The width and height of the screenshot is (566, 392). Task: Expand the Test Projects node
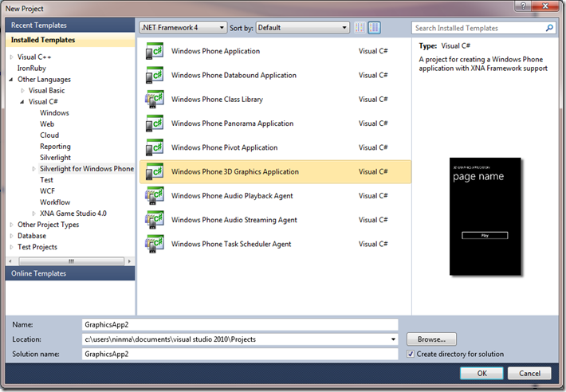tap(11, 247)
